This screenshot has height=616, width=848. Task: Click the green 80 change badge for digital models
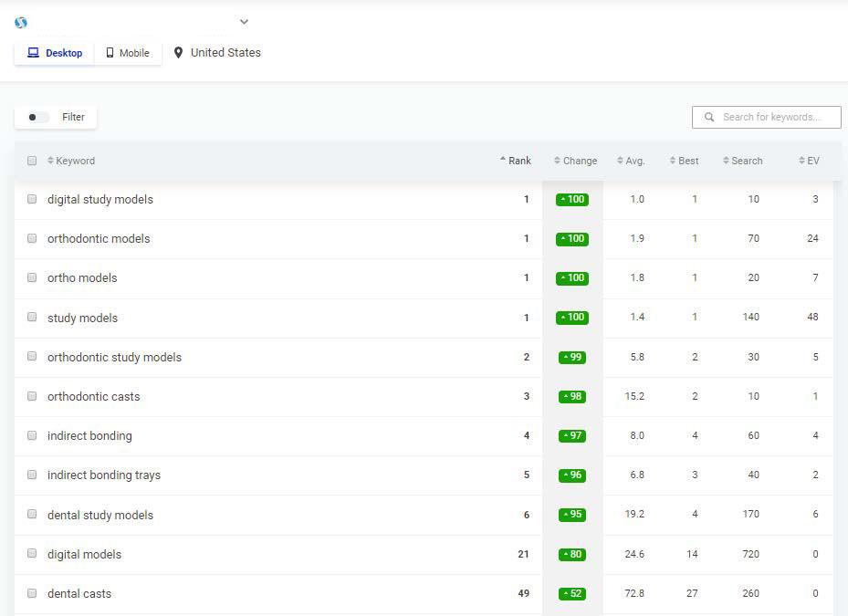pos(572,554)
